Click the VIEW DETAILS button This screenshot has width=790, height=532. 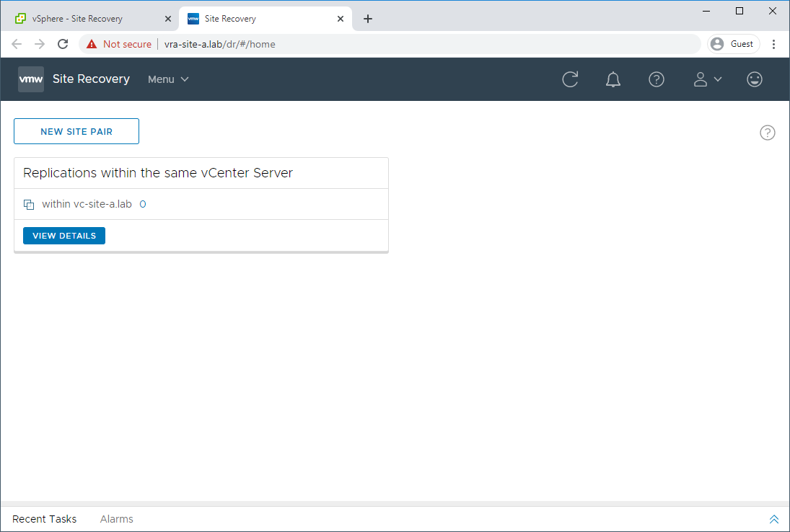pos(64,236)
